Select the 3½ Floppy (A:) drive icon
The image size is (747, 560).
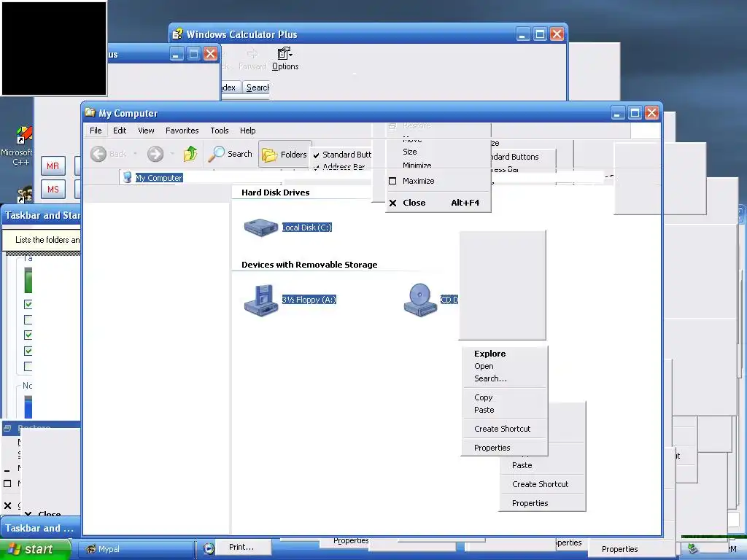click(x=260, y=300)
